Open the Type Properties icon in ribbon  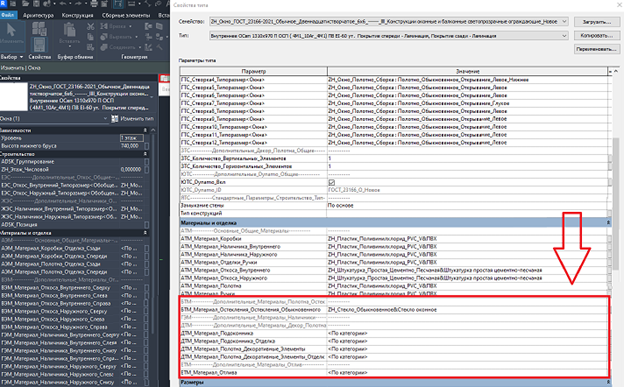39,30
